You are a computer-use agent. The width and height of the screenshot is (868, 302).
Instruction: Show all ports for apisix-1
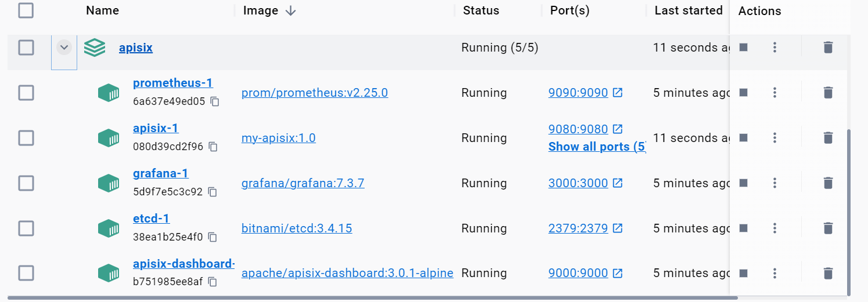coord(597,147)
